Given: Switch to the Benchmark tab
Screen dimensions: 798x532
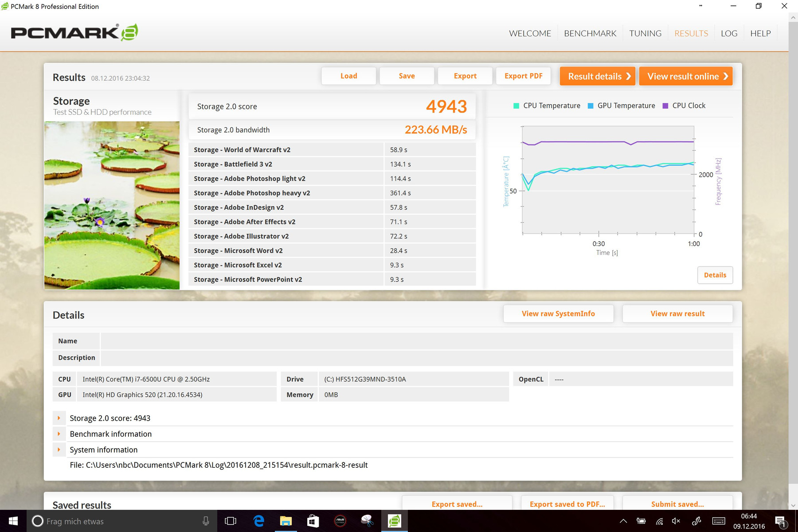Looking at the screenshot, I should (590, 33).
